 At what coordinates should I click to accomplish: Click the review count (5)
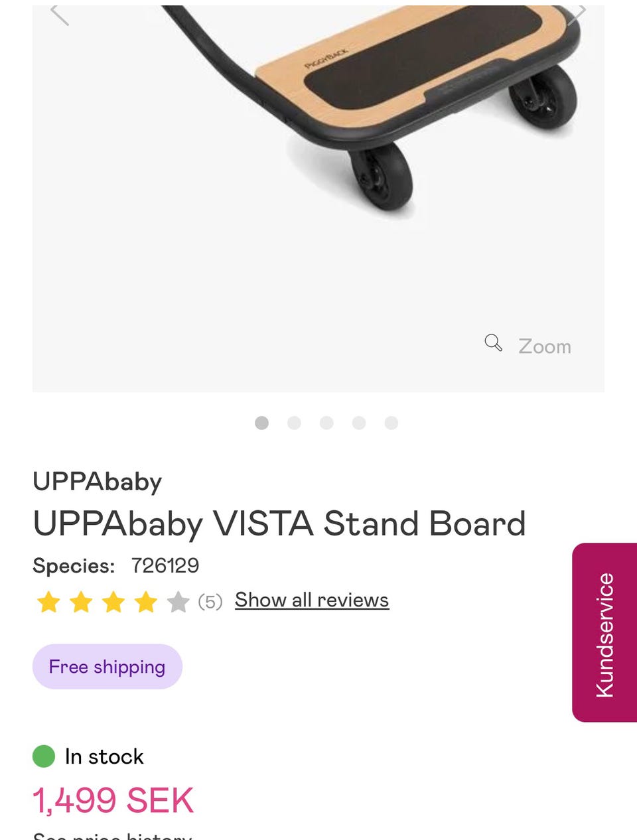tap(210, 602)
